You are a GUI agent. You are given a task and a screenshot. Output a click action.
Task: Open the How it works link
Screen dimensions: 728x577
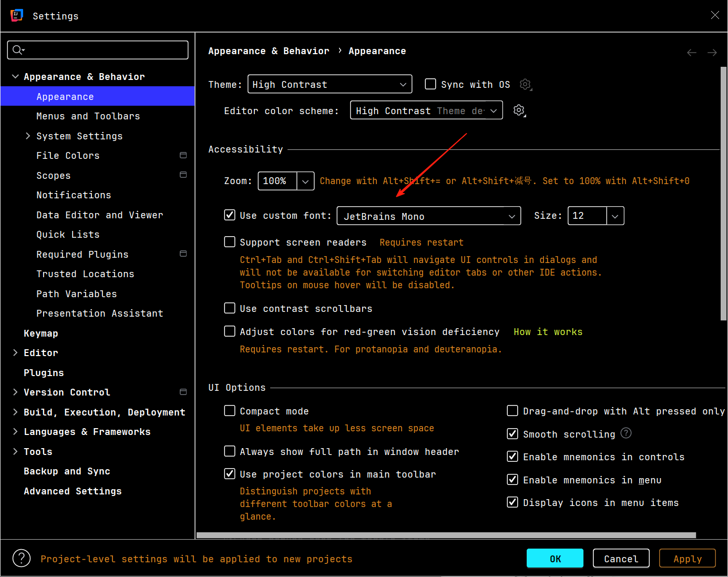pyautogui.click(x=548, y=332)
